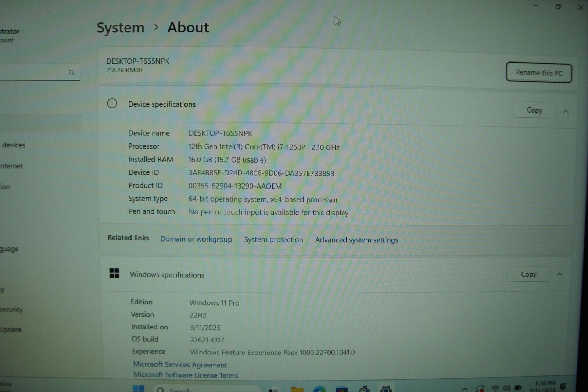The width and height of the screenshot is (588, 392).
Task: Select the devices item in sidebar
Action: click(x=13, y=145)
